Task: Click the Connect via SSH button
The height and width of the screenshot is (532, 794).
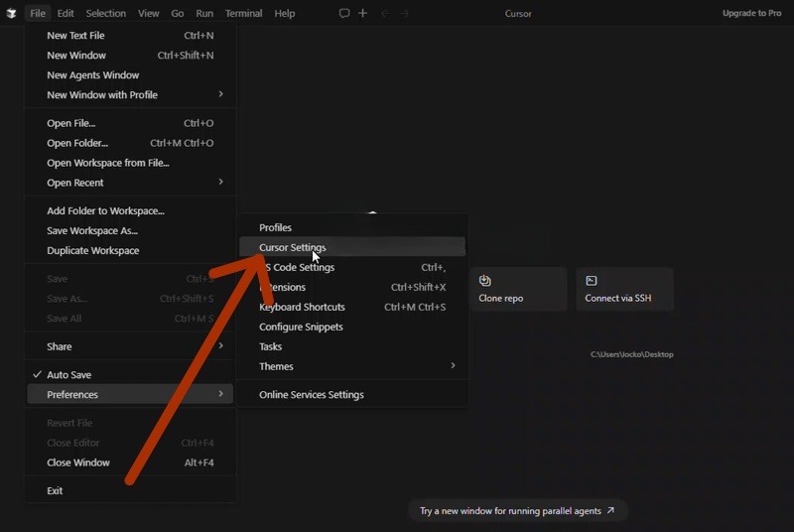Action: pyautogui.click(x=625, y=289)
